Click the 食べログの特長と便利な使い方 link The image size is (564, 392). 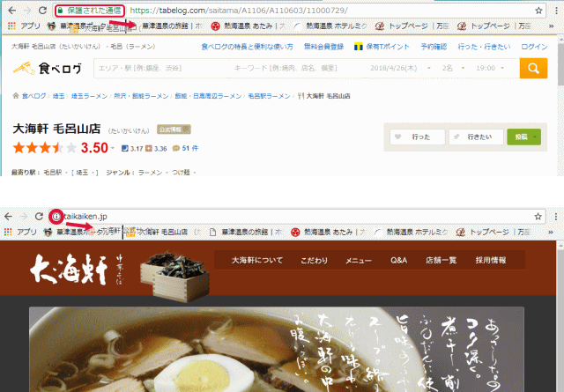247,47
